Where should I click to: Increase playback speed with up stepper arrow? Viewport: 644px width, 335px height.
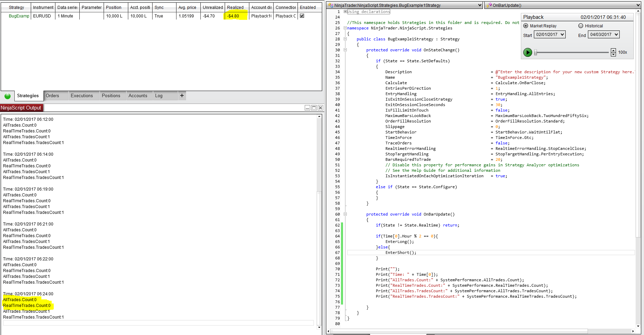pos(613,51)
